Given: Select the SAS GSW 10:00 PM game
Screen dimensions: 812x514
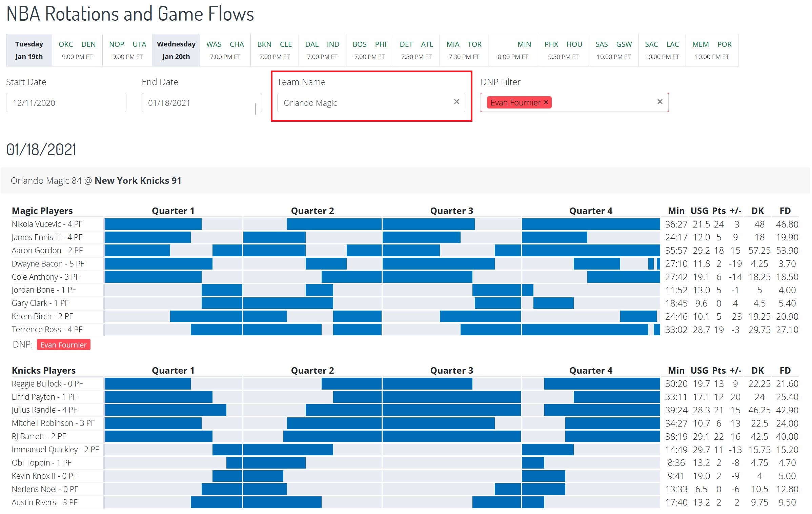Looking at the screenshot, I should (x=613, y=50).
